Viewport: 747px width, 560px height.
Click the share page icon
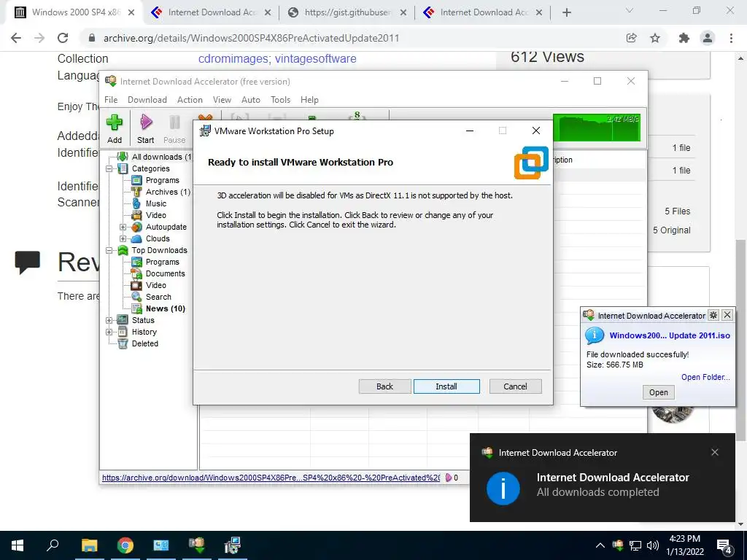tap(632, 38)
